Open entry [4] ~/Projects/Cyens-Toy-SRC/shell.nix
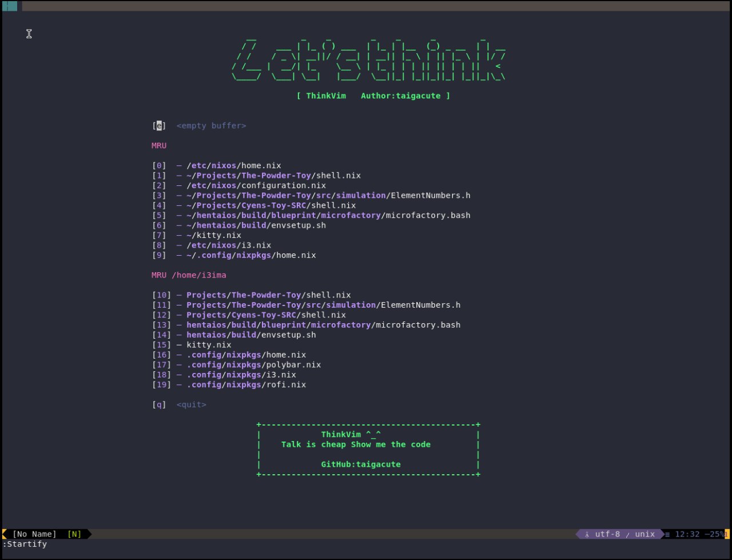732x560 pixels. [x=254, y=206]
